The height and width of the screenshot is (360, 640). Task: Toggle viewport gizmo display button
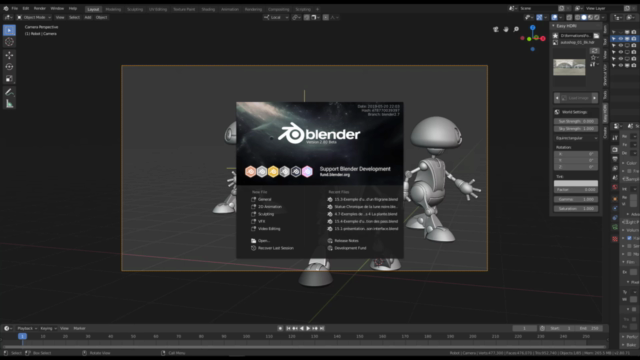[540, 18]
